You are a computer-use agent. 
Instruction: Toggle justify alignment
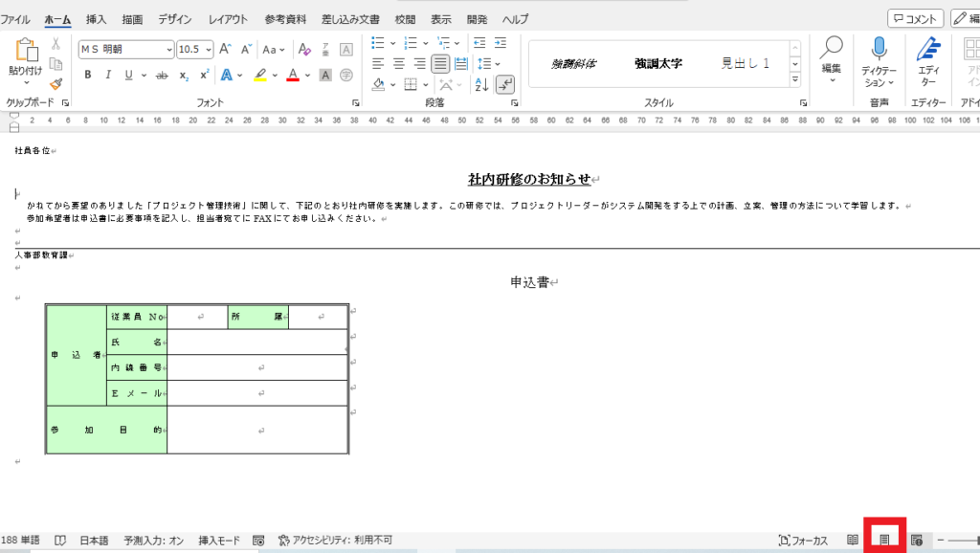tap(440, 63)
